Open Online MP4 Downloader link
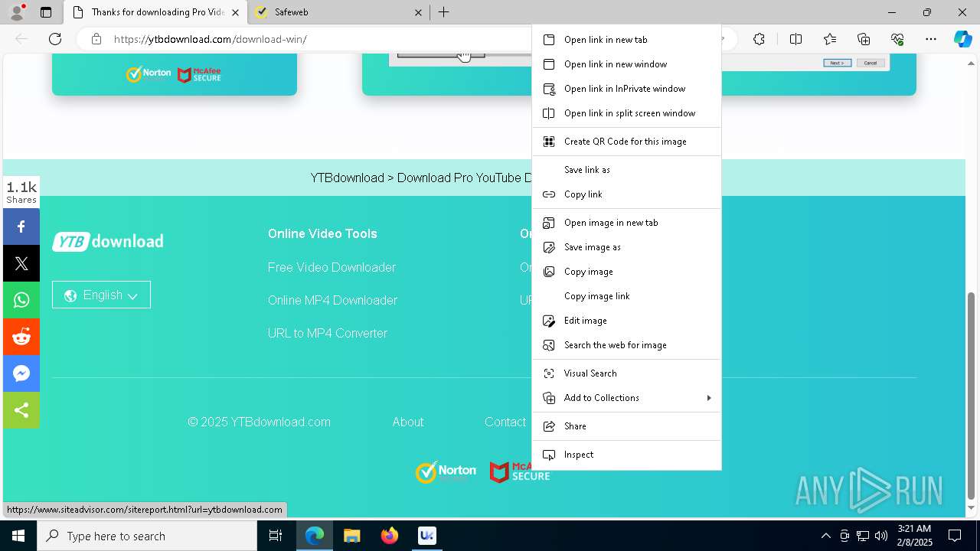The image size is (980, 551). pos(332,300)
